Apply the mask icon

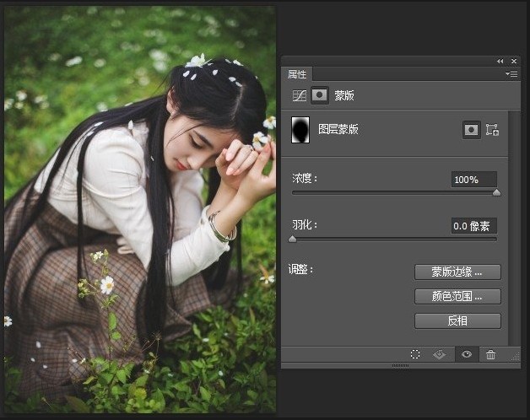[x=440, y=354]
